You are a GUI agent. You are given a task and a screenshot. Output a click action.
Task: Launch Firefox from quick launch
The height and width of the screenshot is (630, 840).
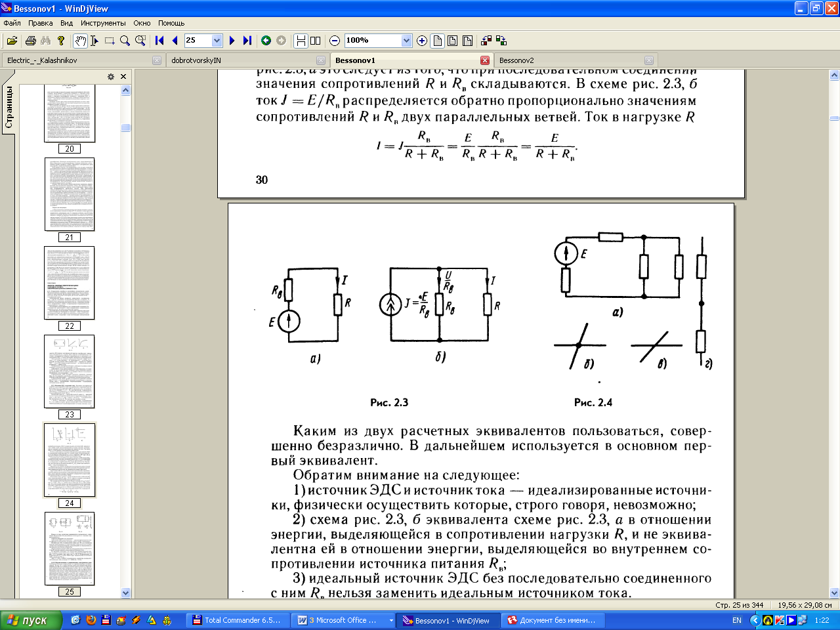(x=91, y=620)
